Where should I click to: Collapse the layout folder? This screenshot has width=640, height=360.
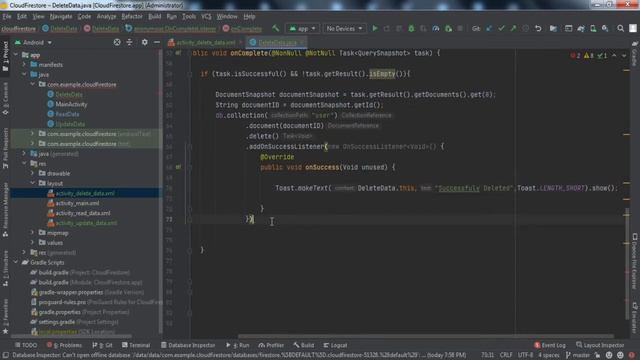pos(33,183)
